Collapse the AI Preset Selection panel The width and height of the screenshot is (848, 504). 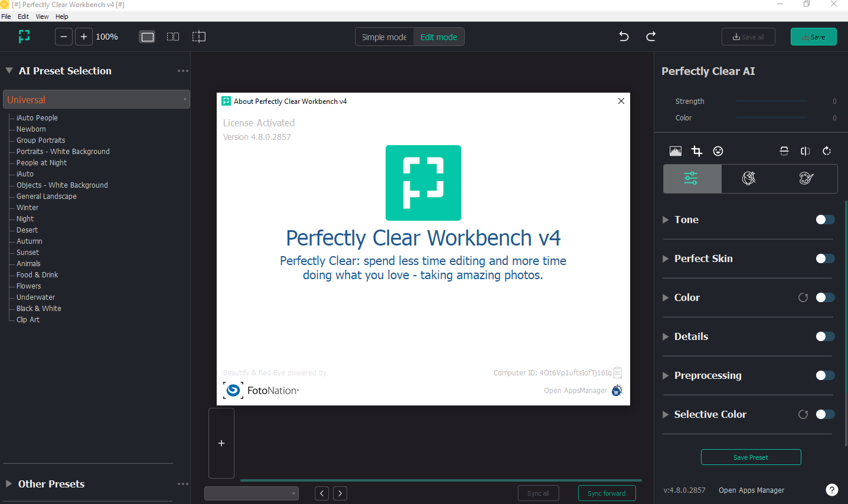(x=9, y=70)
